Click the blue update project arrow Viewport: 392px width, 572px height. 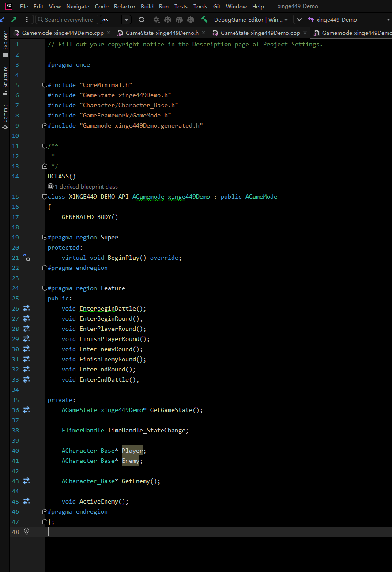coord(2,19)
